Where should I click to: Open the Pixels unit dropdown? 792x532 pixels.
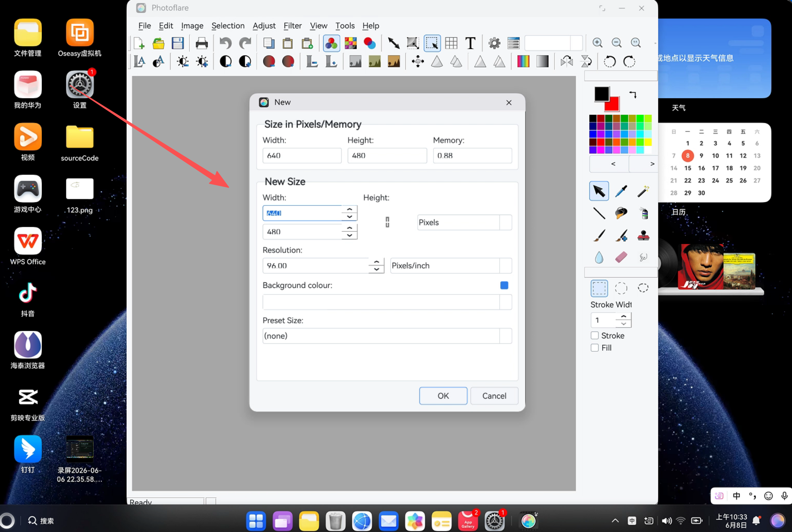click(x=464, y=222)
